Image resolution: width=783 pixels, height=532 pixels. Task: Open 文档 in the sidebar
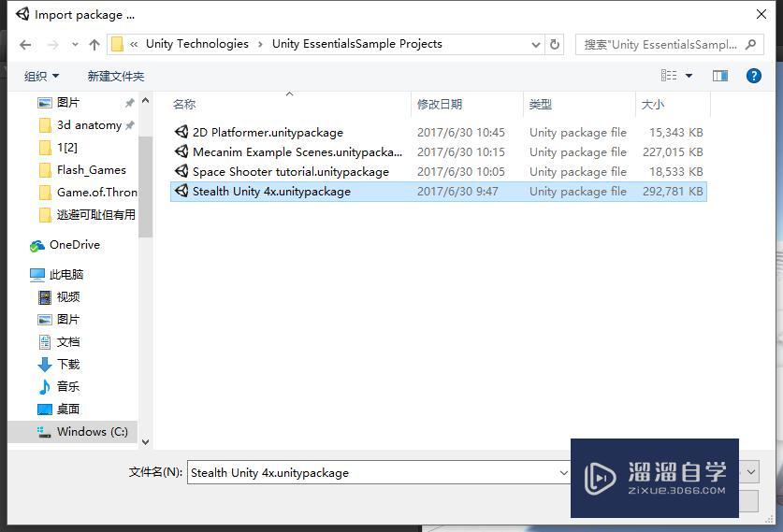68,342
